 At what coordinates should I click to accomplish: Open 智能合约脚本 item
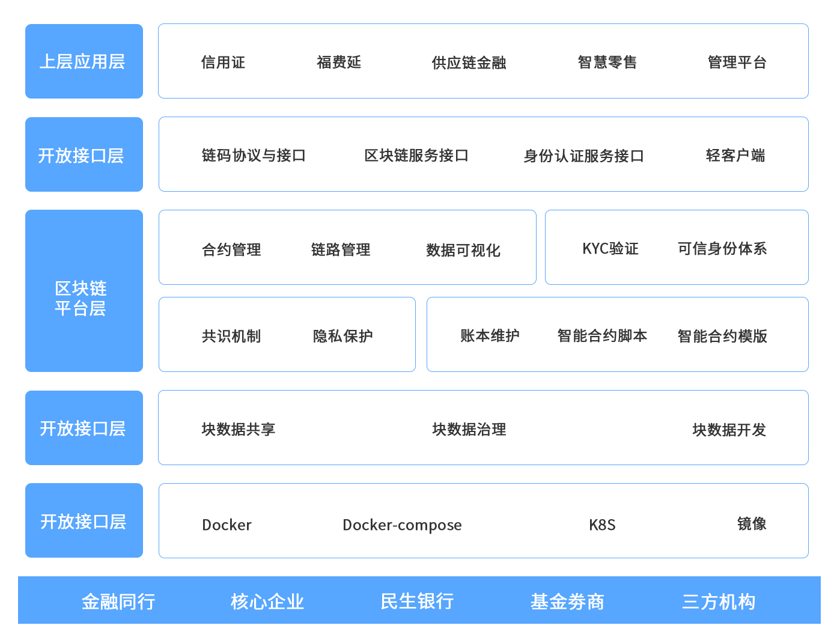[x=602, y=336]
